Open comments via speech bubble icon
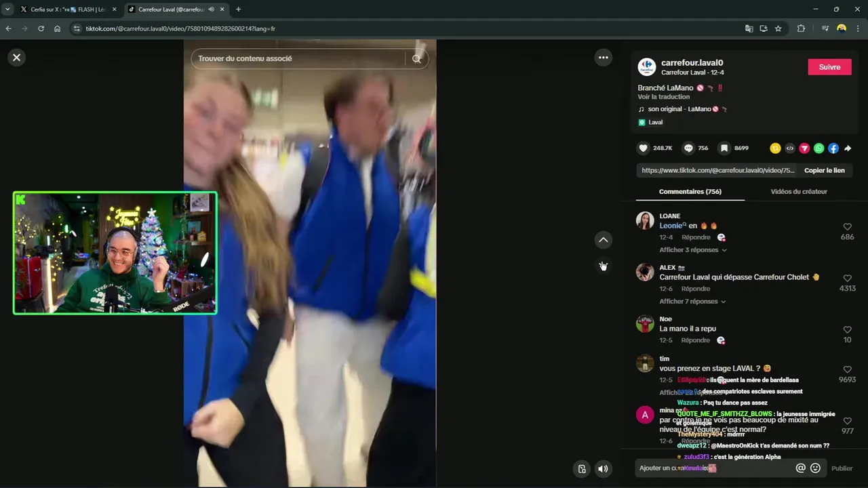Screen dimensions: 868x488 [688, 148]
